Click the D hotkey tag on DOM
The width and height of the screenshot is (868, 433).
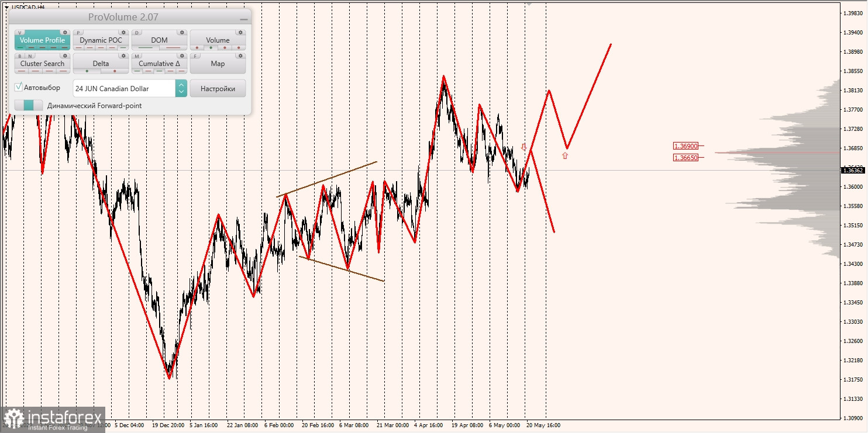[137, 32]
